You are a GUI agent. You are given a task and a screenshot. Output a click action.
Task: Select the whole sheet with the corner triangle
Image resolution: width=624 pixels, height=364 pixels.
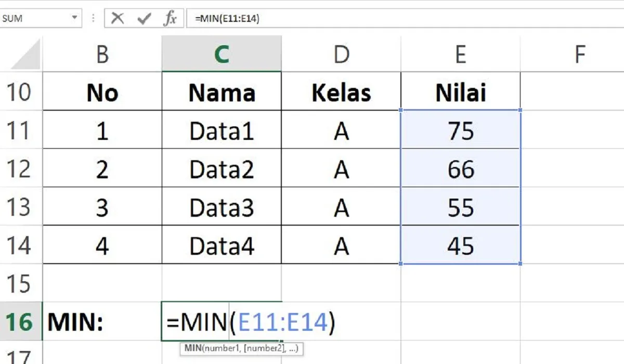(x=25, y=55)
